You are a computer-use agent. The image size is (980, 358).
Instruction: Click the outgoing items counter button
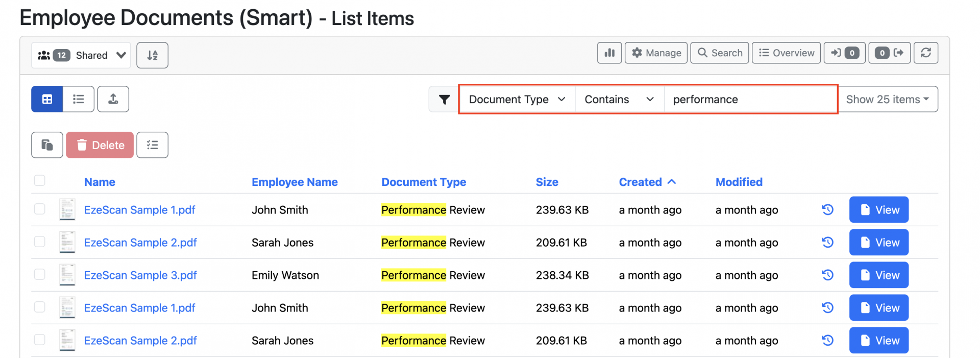pyautogui.click(x=890, y=53)
